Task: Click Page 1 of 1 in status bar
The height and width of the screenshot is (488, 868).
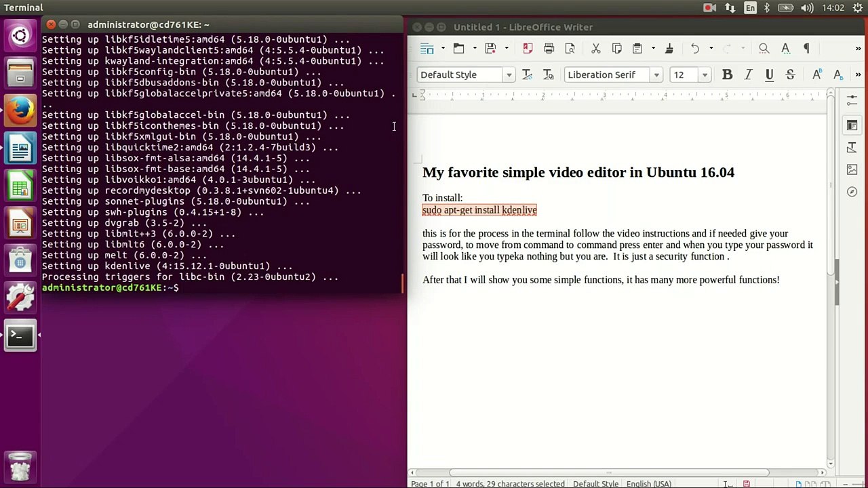Action: [430, 483]
